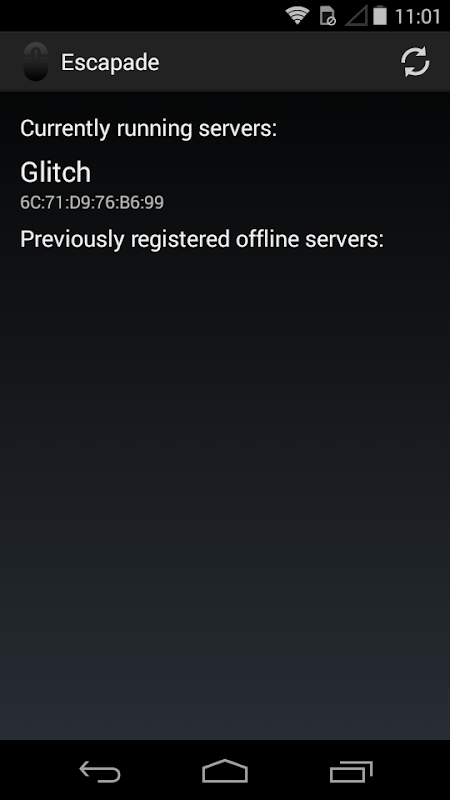The width and height of the screenshot is (450, 800).
Task: Go back with the Android back arrow
Action: tap(100, 770)
